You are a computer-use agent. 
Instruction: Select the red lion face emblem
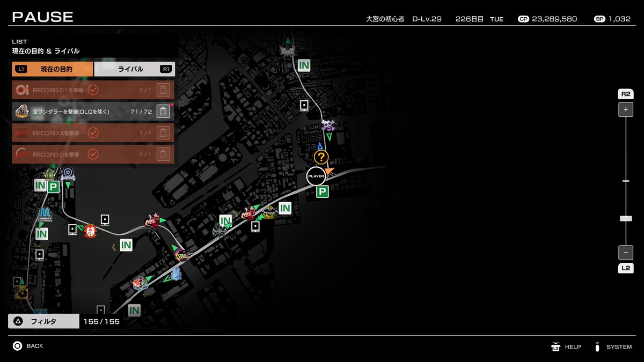coord(91,231)
